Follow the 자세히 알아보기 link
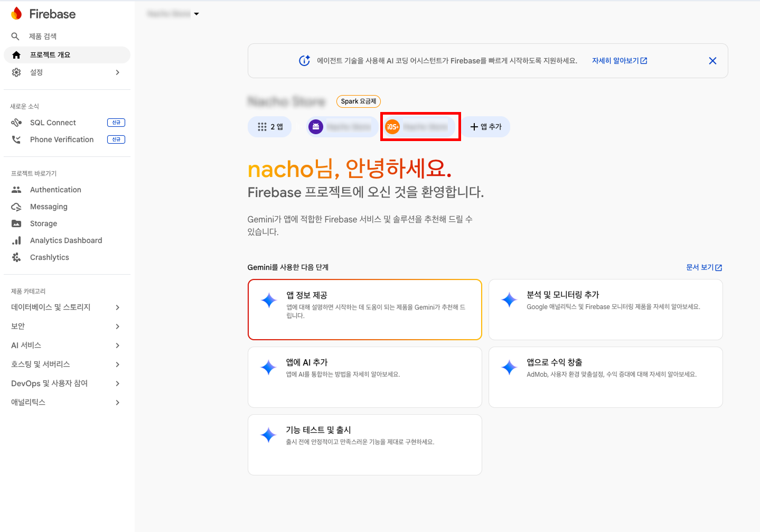This screenshot has height=532, width=760. click(x=620, y=61)
